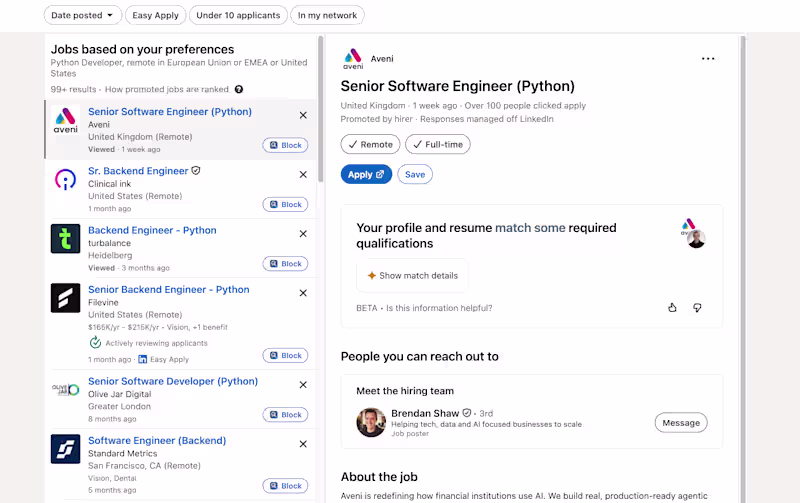Viewport: 800px width, 503px height.
Task: Open Senior Backend Engineer - Python listing
Action: (169, 289)
